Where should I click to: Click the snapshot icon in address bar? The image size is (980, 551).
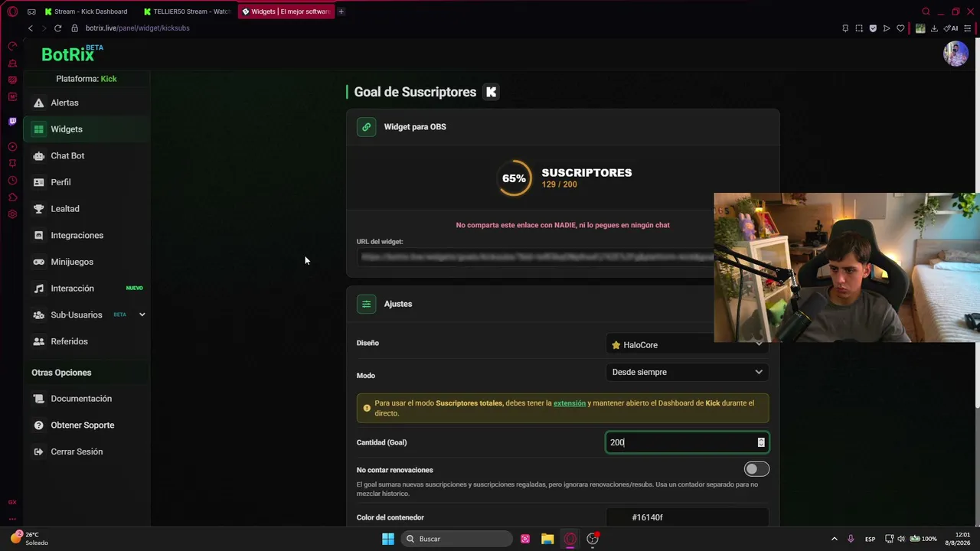click(x=859, y=28)
